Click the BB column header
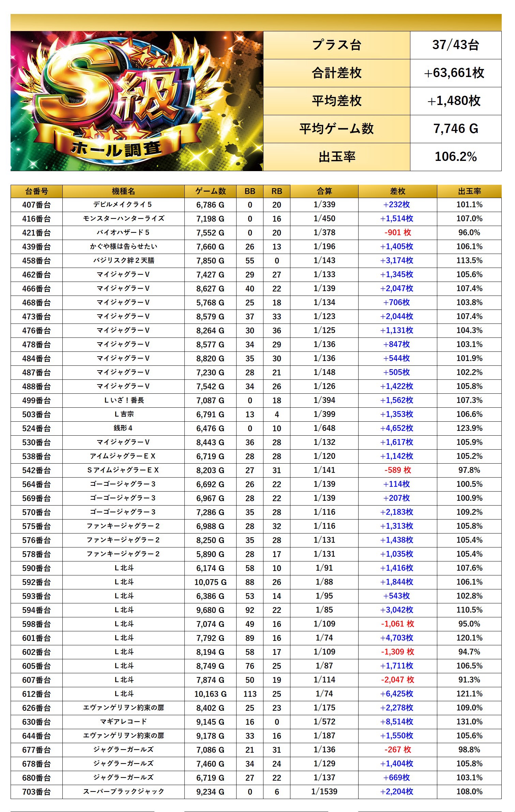 250,191
